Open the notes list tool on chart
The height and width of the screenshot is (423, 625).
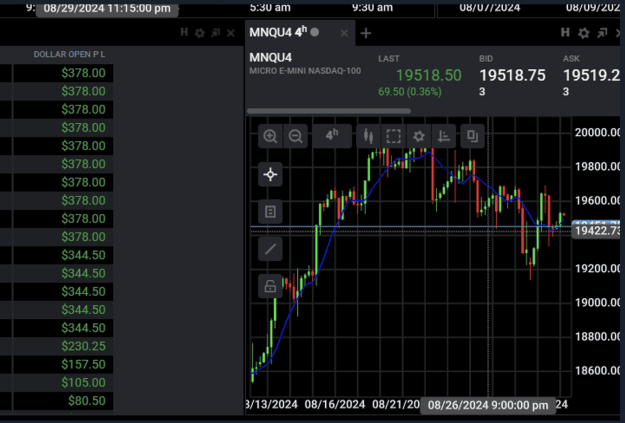(270, 212)
